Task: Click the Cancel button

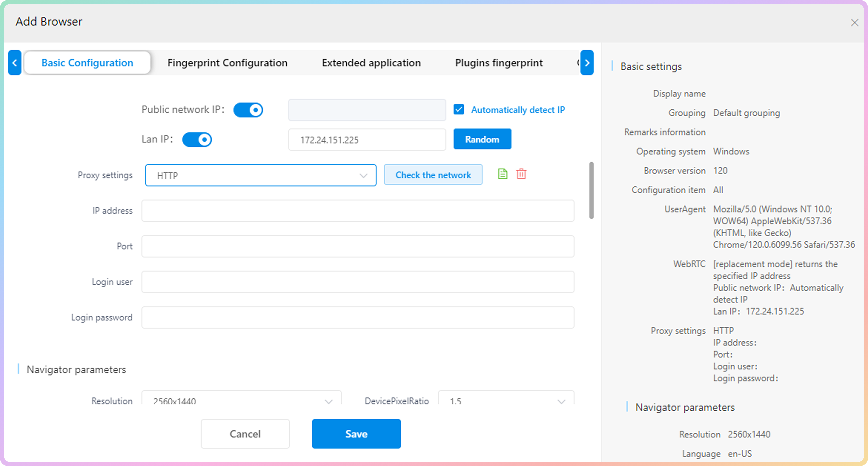Action: 245,434
